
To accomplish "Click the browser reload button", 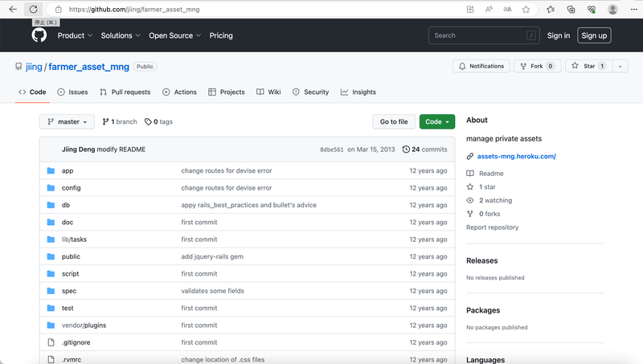I will click(33, 9).
